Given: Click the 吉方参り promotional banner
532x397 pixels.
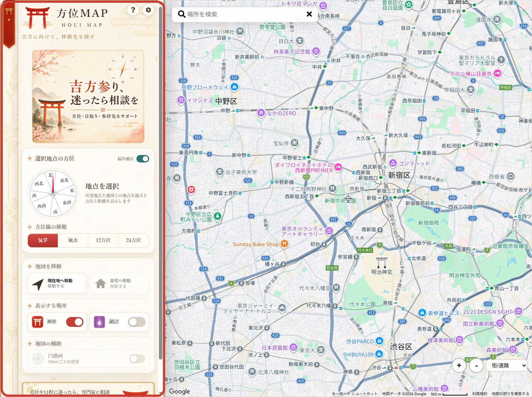Looking at the screenshot, I should coord(88,97).
